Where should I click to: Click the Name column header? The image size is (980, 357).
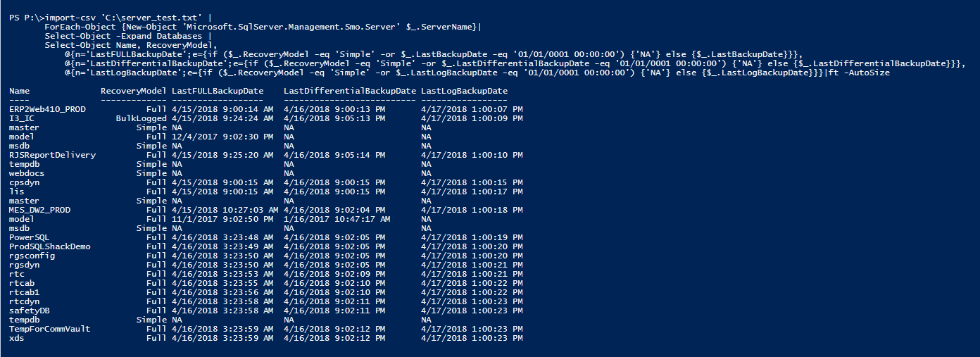tap(20, 92)
